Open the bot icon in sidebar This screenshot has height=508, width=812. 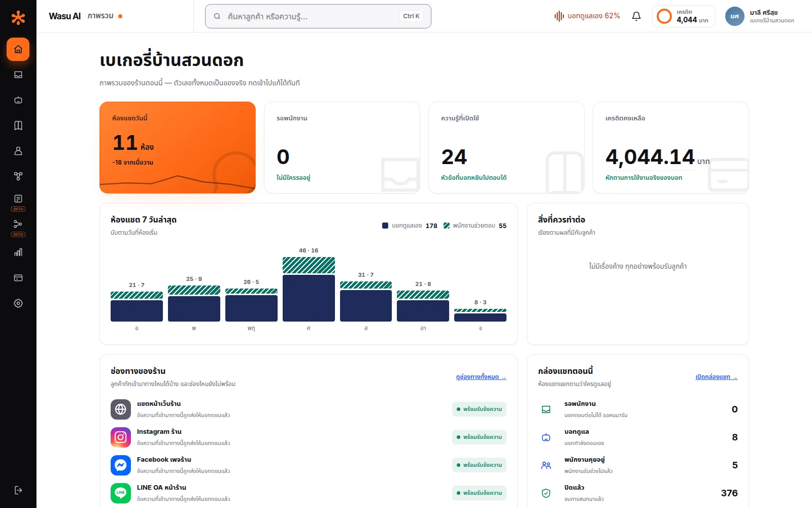click(18, 100)
